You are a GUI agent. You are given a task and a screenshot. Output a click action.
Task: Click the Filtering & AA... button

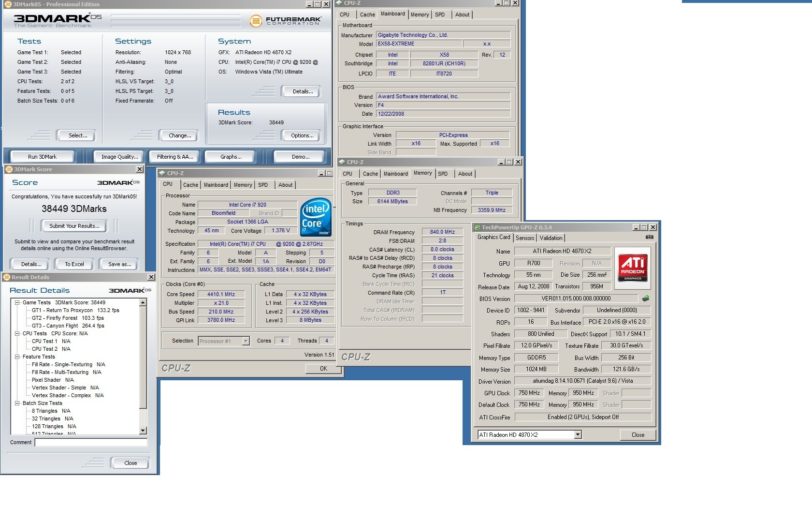(x=175, y=157)
